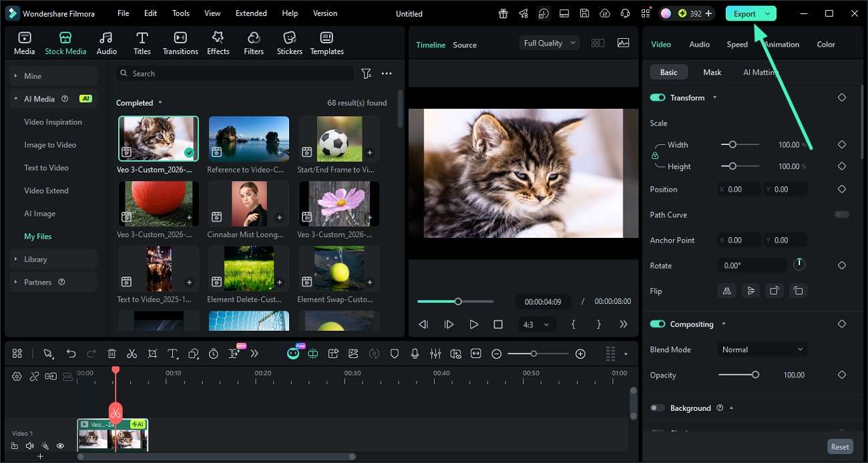
Task: Turn off the Compositing toggle
Action: (x=658, y=324)
